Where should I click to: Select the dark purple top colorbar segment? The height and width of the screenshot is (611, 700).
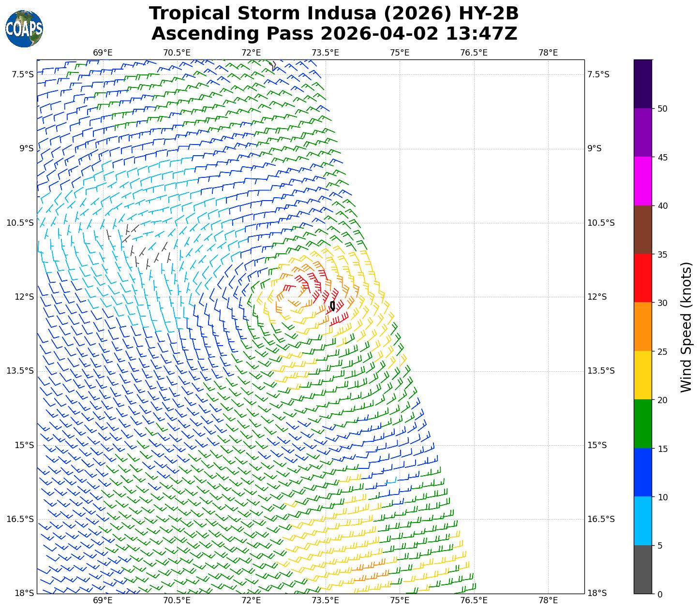click(x=643, y=84)
